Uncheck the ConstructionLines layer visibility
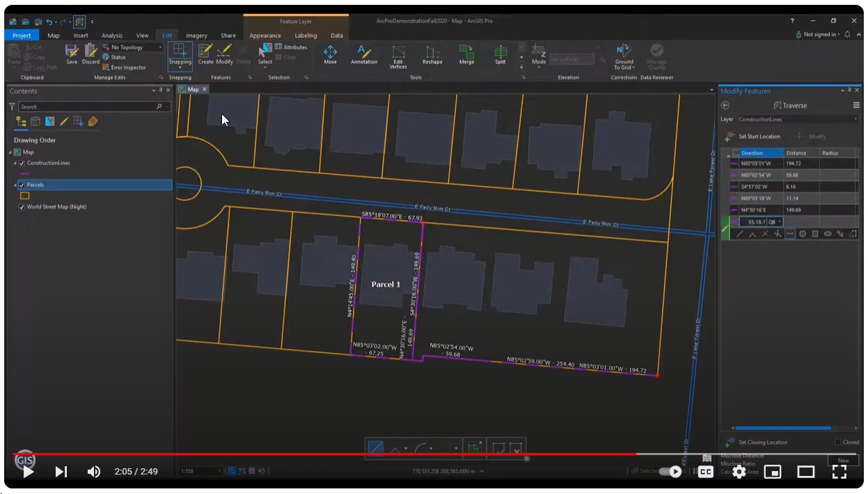This screenshot has height=494, width=868. pos(22,163)
